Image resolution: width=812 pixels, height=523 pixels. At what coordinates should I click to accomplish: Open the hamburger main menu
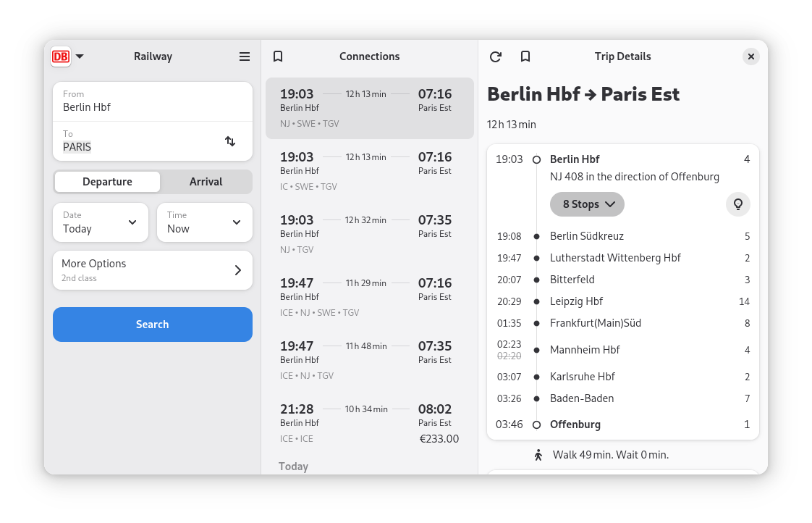[245, 57]
